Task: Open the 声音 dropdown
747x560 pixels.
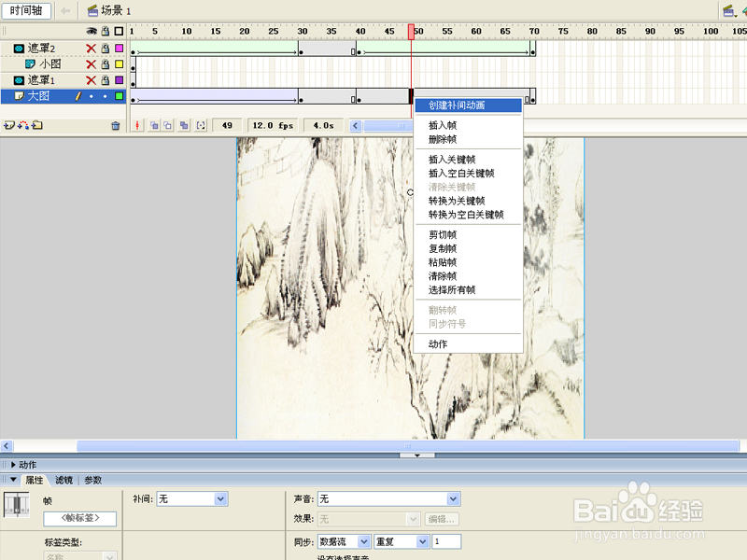Action: (x=388, y=498)
